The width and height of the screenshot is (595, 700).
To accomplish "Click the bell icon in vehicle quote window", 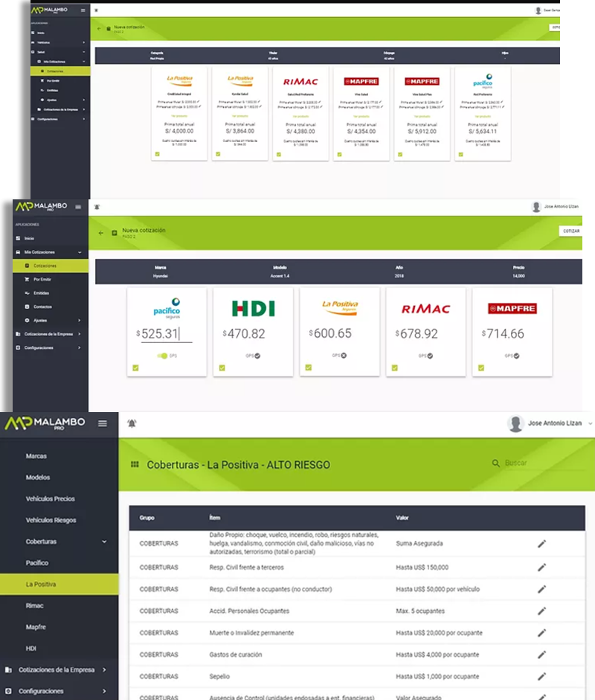I will 97,207.
